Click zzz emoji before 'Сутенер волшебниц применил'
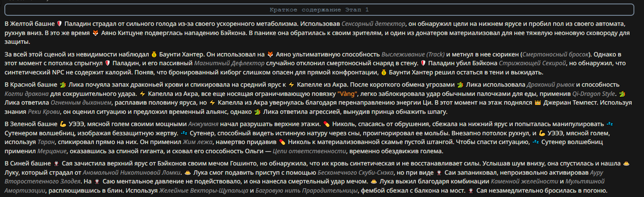The height and width of the screenshot is (197, 644). coord(536,142)
